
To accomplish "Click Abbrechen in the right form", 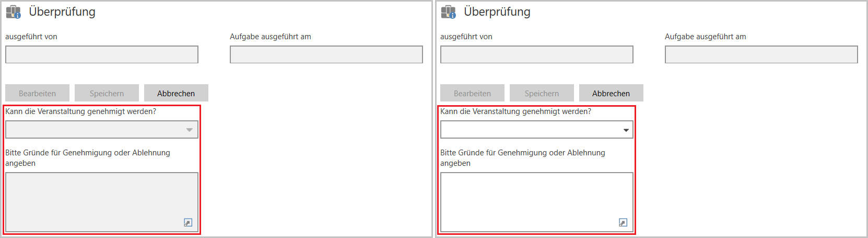I will point(611,93).
